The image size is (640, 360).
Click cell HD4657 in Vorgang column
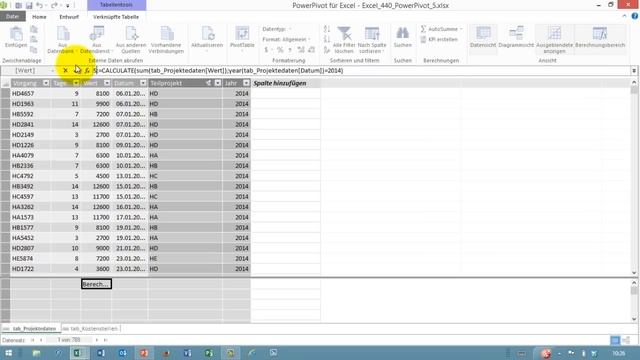coord(31,93)
